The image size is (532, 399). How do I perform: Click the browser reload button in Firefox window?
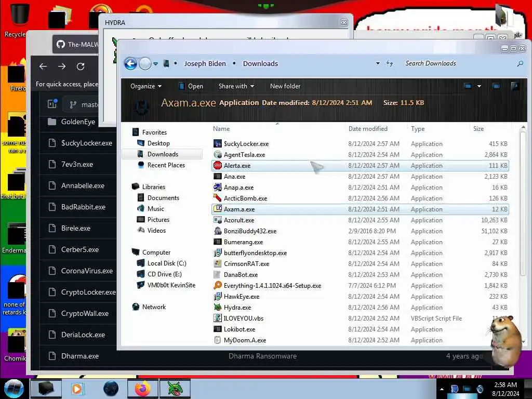click(x=81, y=66)
